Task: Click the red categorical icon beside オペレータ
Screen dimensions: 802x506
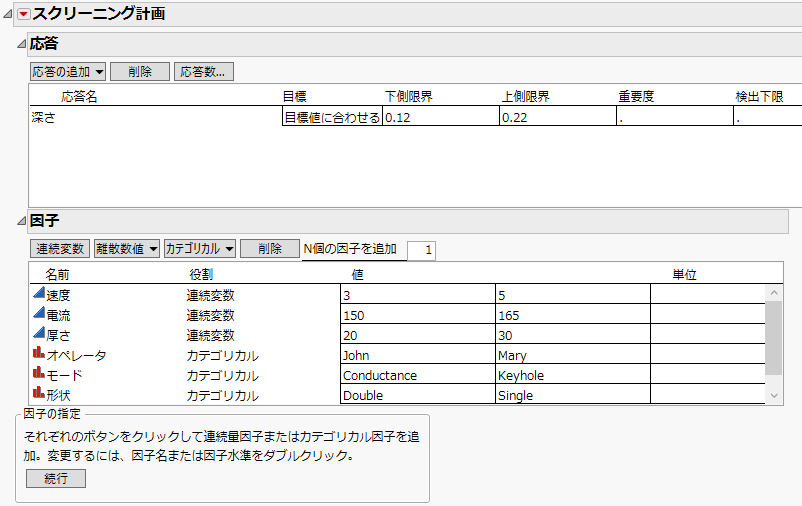Action: [39, 353]
